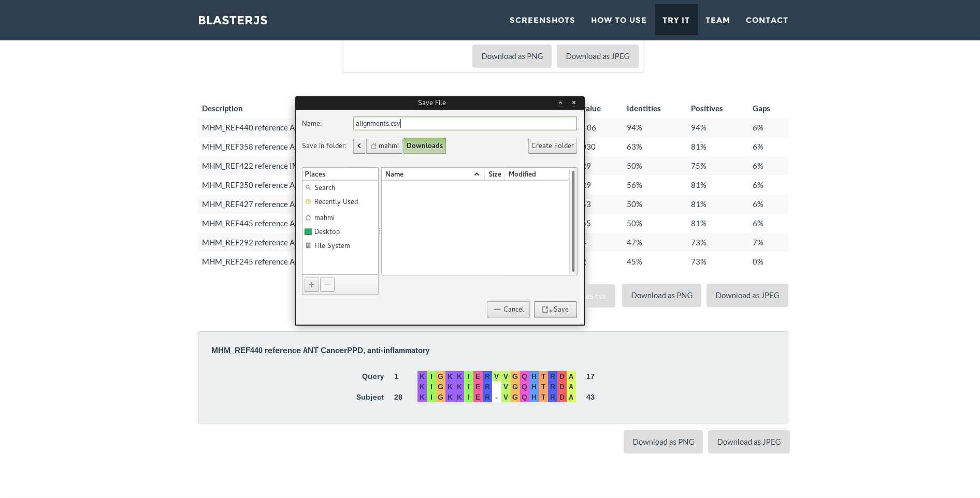Open Recently Used in Places
980x498 pixels.
(x=336, y=202)
